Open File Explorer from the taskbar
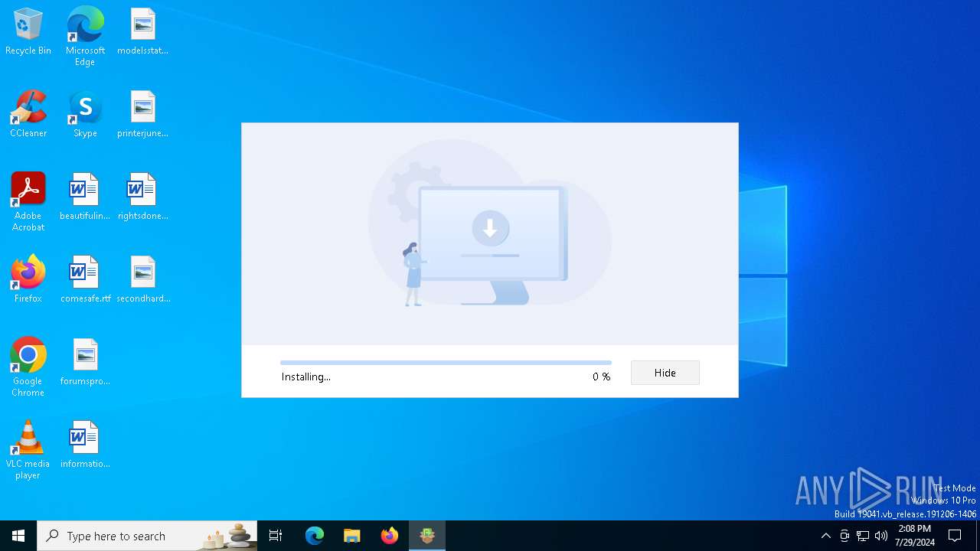 [352, 536]
